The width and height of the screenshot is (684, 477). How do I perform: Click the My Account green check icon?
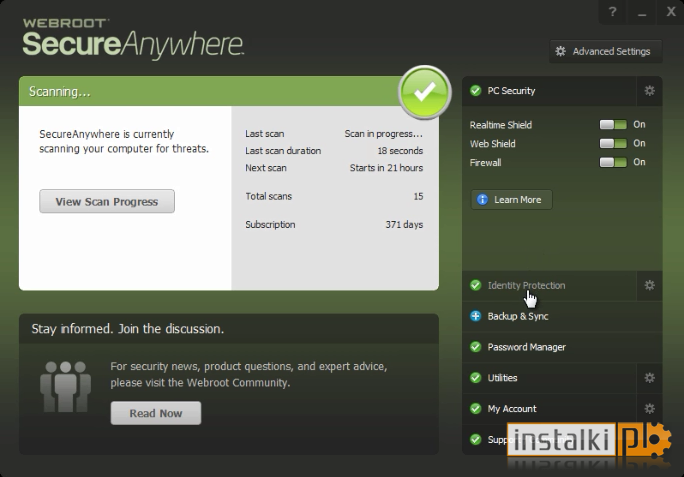click(x=475, y=409)
